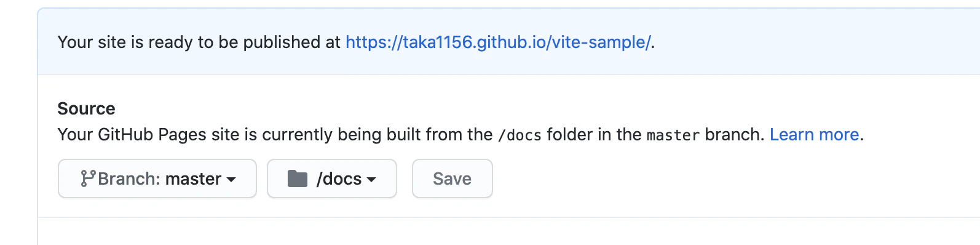Open the taka1156.github.io/vite-sample site link
980x245 pixels.
pyautogui.click(x=498, y=42)
